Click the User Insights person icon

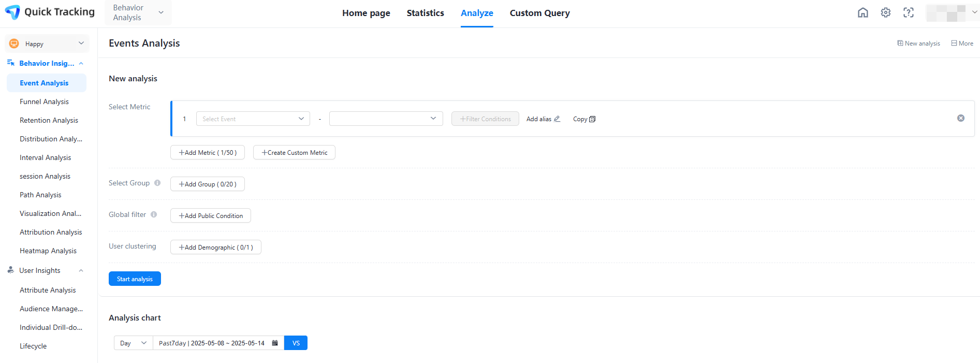point(10,270)
